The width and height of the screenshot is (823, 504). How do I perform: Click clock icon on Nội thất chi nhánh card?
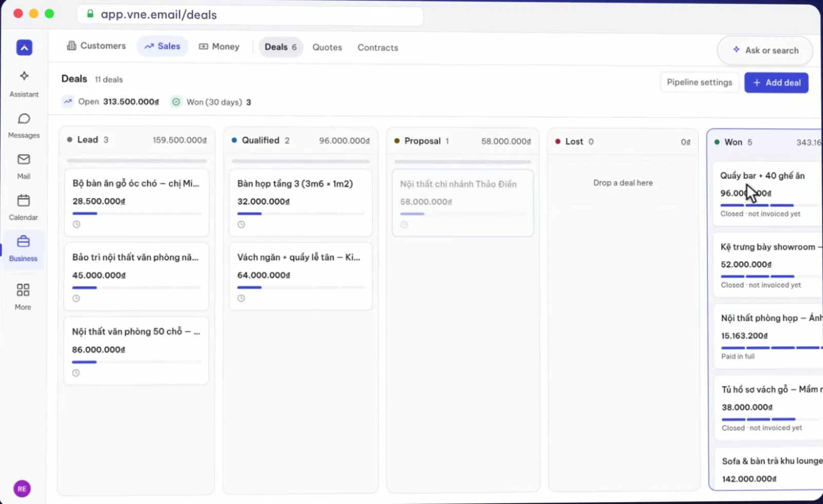404,225
